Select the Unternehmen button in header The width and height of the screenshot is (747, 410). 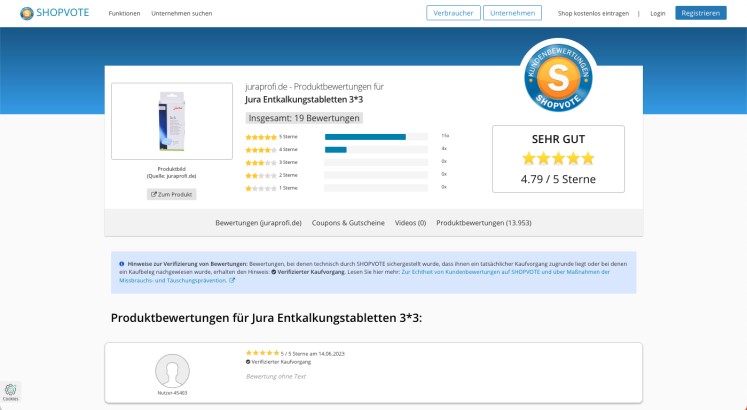click(x=512, y=13)
